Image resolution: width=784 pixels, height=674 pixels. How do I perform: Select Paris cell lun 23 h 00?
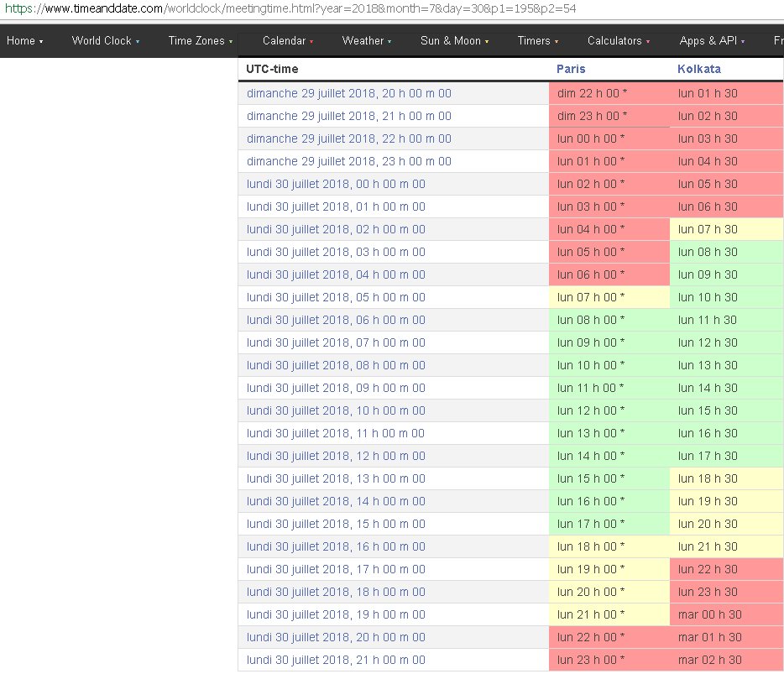tap(609, 660)
